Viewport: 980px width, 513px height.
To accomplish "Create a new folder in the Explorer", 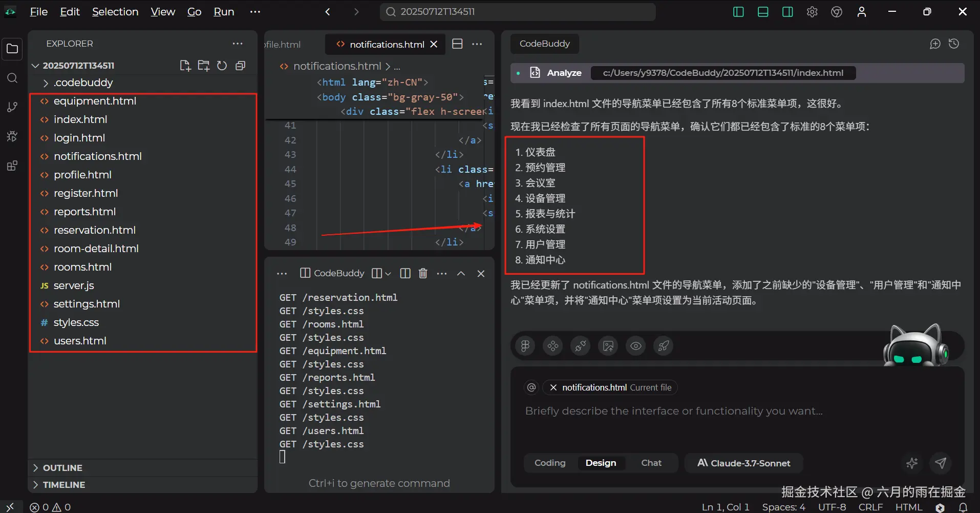I will [203, 66].
